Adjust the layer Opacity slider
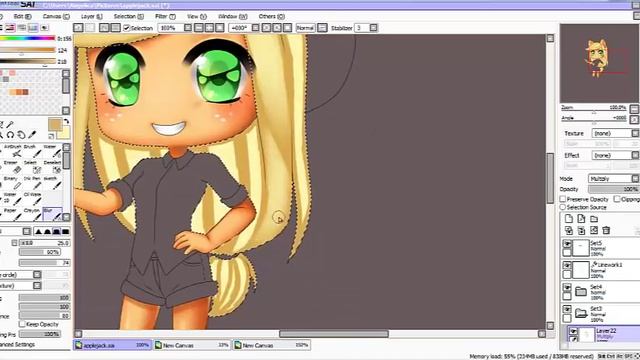 (613, 189)
